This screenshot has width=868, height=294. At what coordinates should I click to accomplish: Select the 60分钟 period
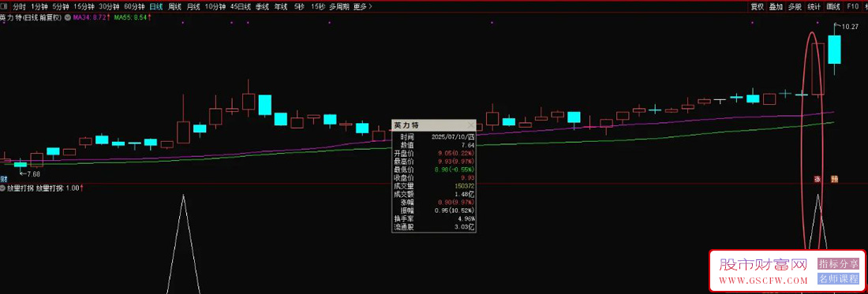tap(134, 6)
